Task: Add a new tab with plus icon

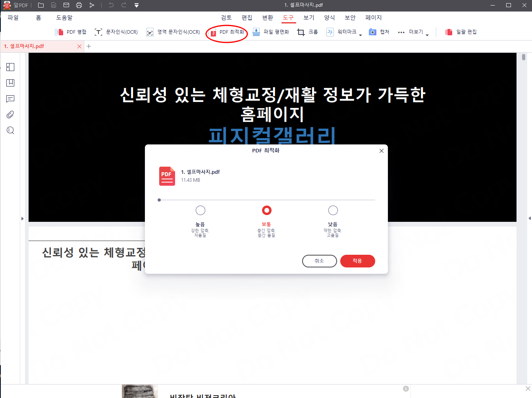Action: click(89, 46)
